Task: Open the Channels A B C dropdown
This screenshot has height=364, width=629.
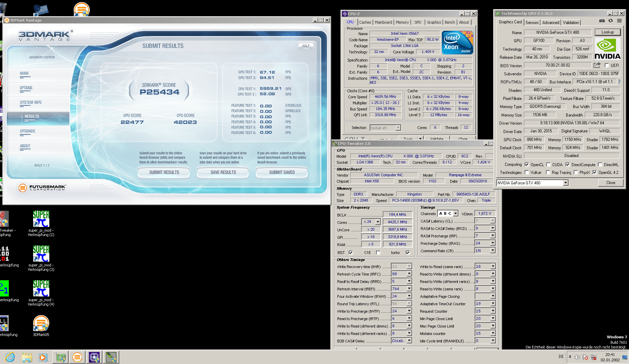Action: 456,213
